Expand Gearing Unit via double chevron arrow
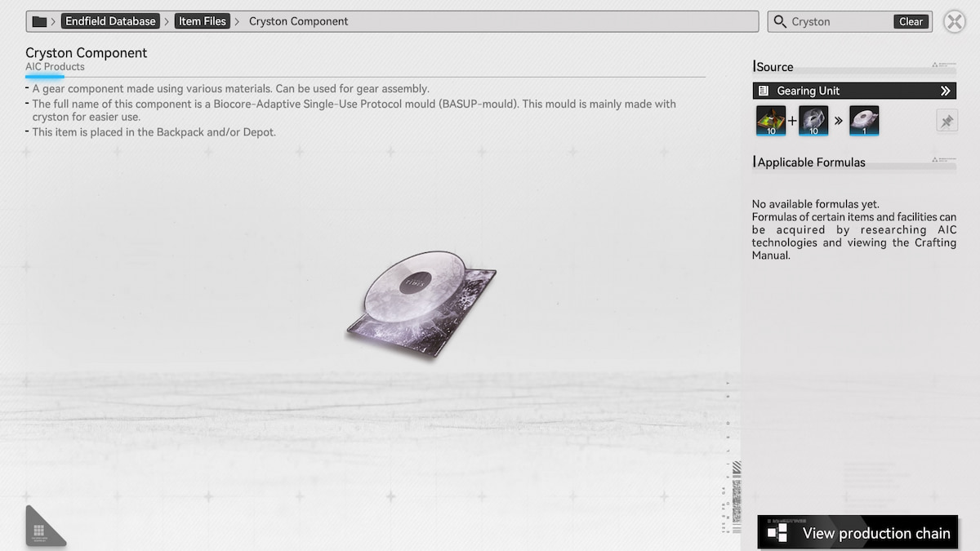Viewport: 980px width, 551px height. 945,91
